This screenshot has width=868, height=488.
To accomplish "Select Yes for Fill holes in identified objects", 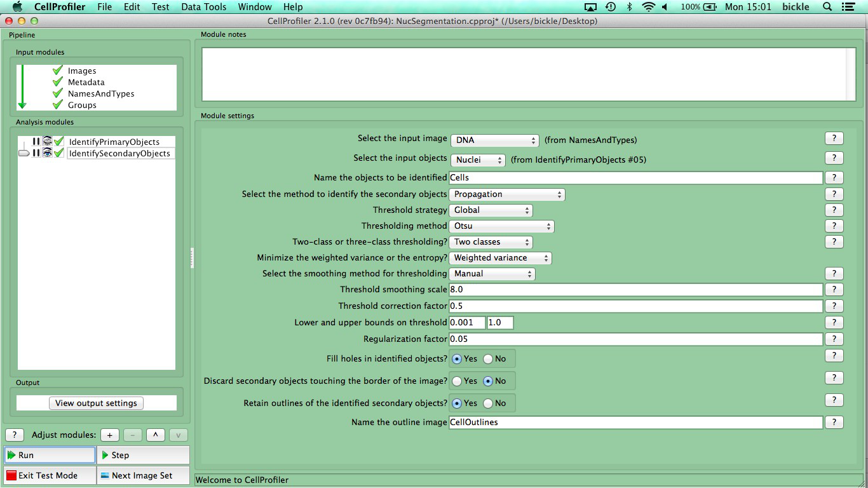I will point(457,359).
